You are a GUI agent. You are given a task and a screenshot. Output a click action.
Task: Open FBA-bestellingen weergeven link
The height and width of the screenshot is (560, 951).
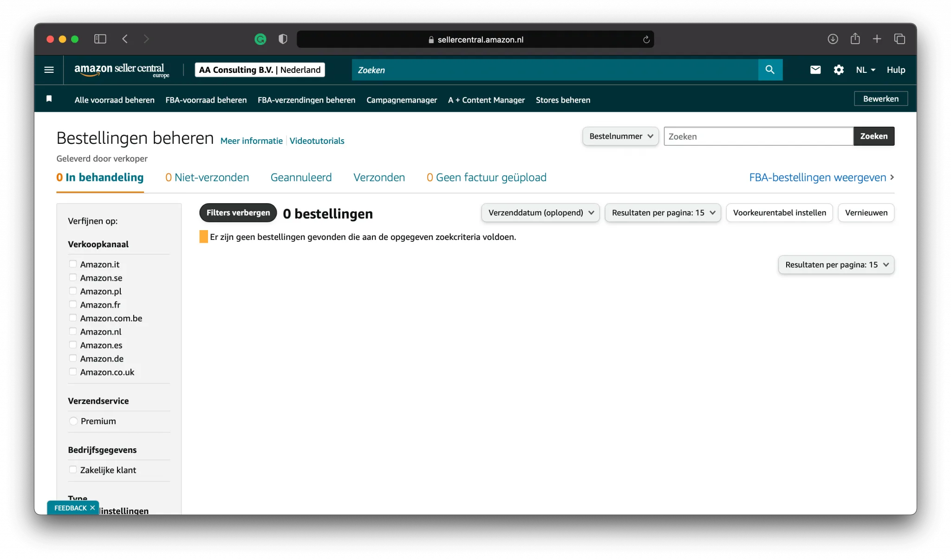pos(821,177)
